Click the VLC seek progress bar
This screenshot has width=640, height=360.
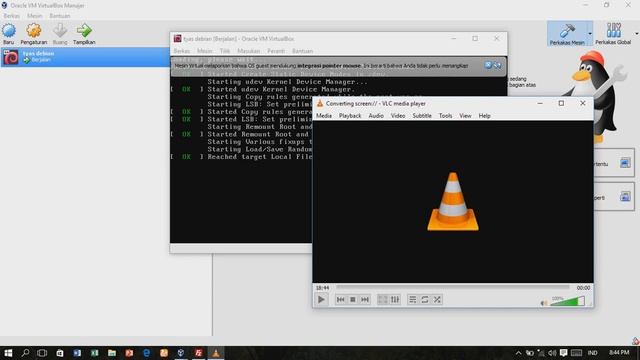click(x=453, y=287)
